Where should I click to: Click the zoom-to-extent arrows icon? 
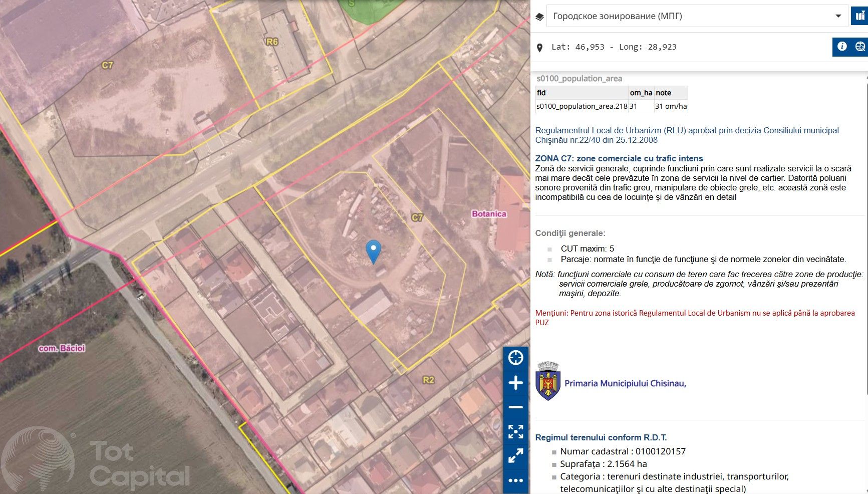coord(515,431)
